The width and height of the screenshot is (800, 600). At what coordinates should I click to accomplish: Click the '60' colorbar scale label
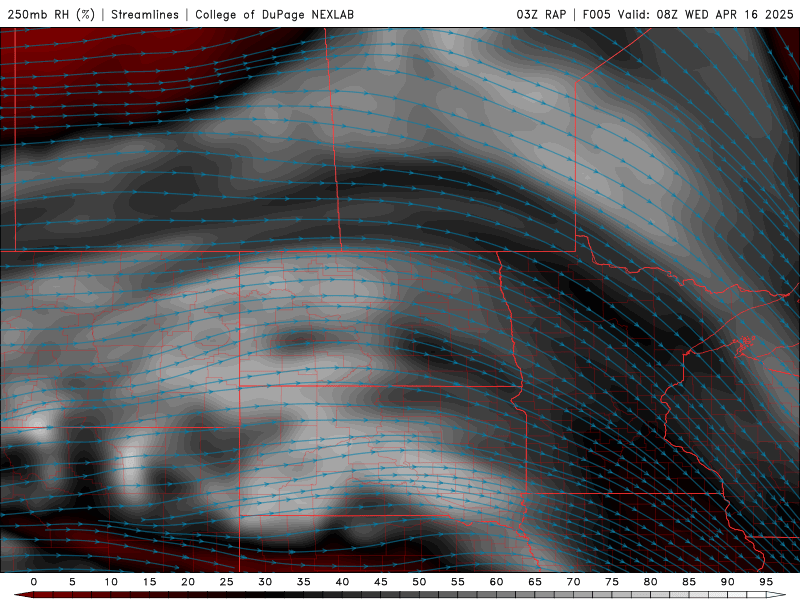click(496, 582)
